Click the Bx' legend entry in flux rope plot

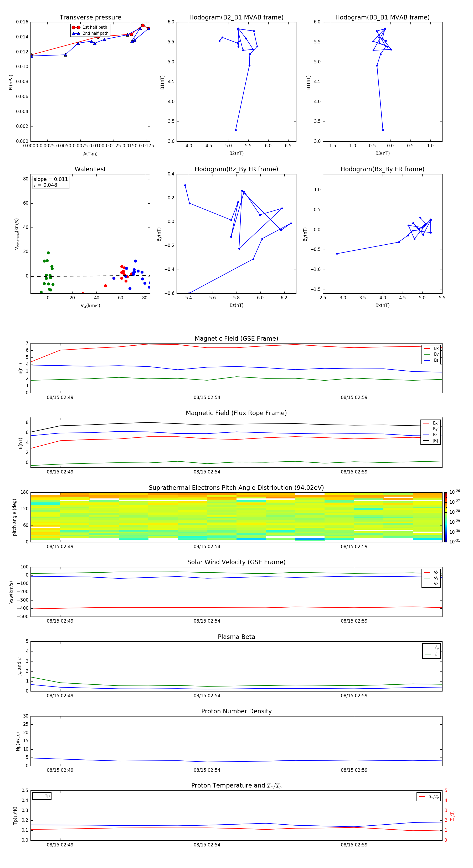coord(431,423)
